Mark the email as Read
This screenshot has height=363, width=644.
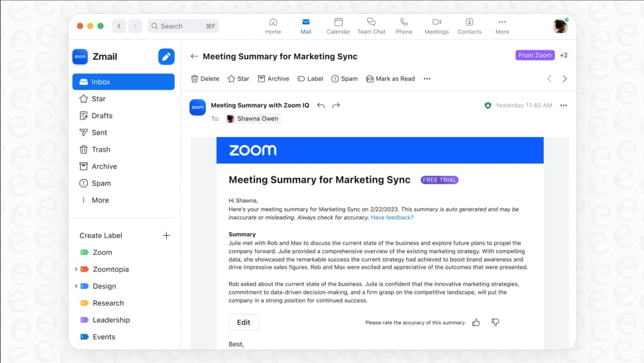390,79
